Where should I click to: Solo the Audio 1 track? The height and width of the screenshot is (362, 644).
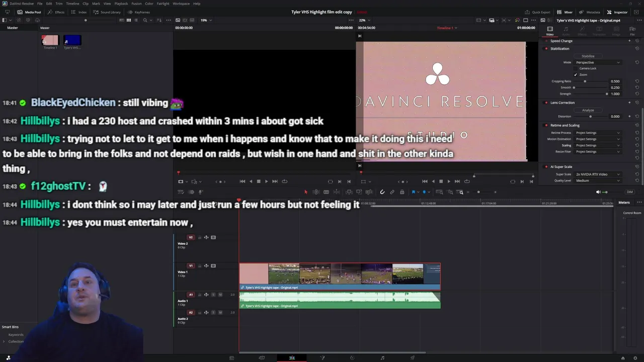[213, 295]
